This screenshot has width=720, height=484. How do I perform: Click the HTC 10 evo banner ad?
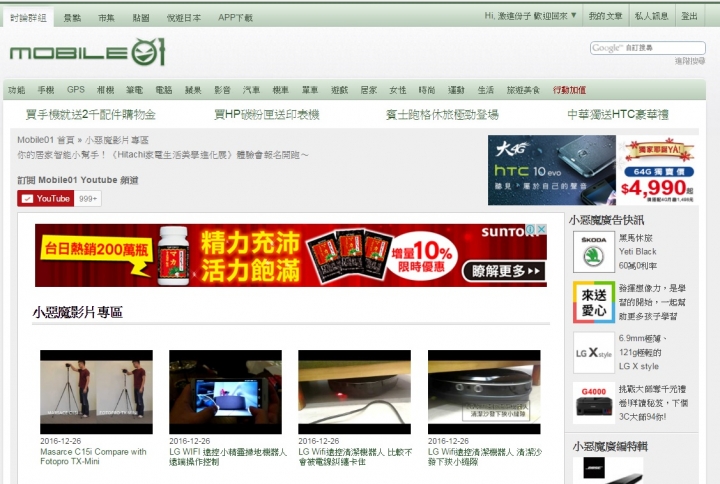pyautogui.click(x=593, y=170)
